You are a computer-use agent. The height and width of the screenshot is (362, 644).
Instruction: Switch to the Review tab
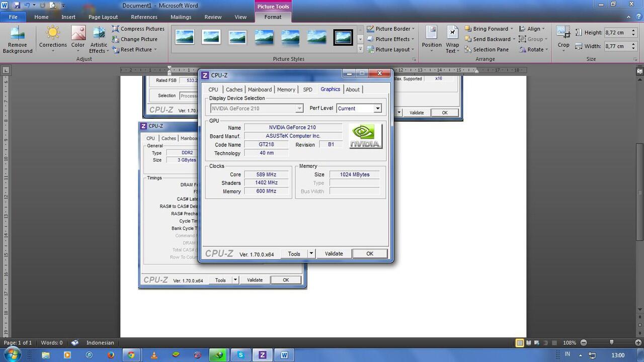(x=213, y=17)
